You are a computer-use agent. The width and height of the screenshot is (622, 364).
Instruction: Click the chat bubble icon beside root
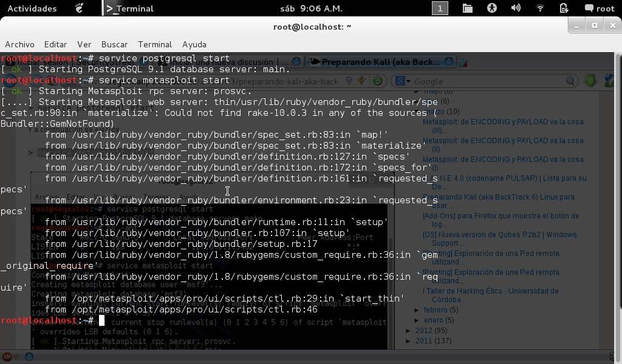coord(589,8)
